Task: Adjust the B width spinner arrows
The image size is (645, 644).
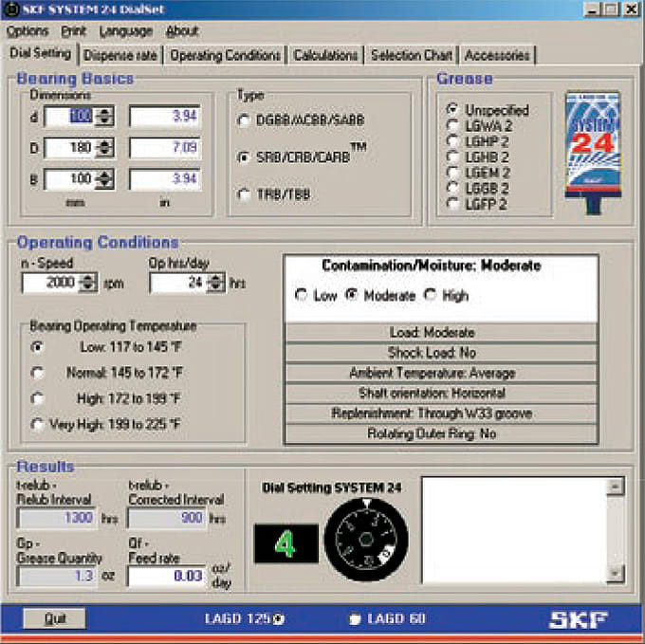Action: click(x=104, y=179)
